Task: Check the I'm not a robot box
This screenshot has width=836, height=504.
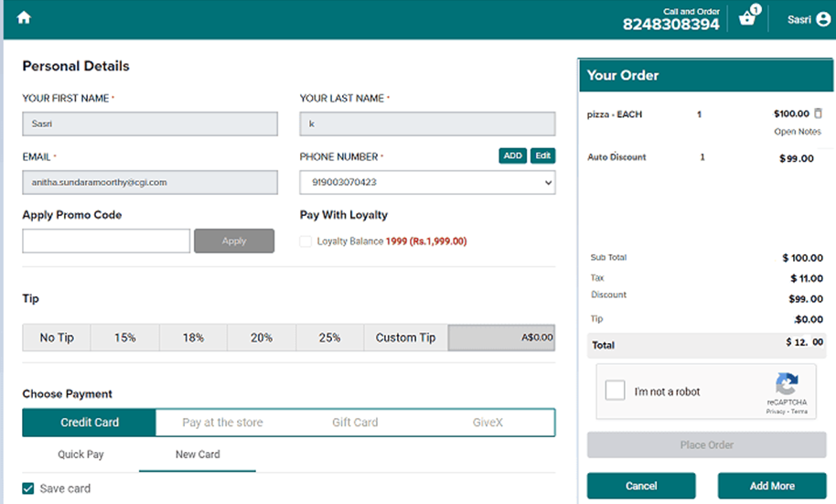Action: click(x=616, y=391)
